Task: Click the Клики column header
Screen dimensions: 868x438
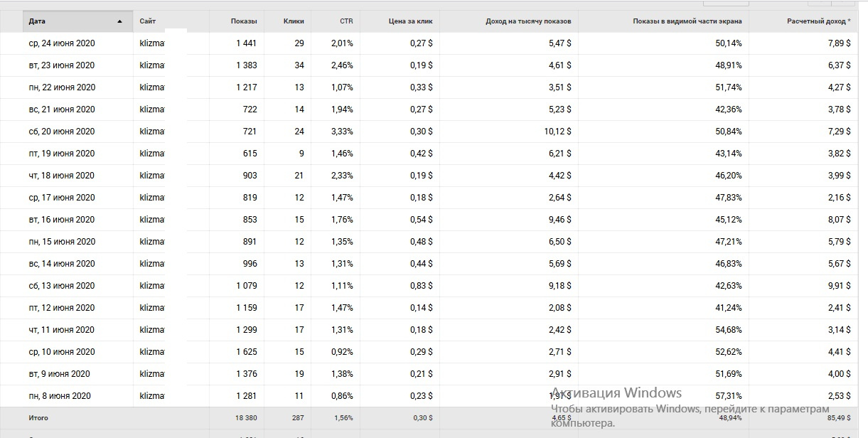Action: pos(294,21)
